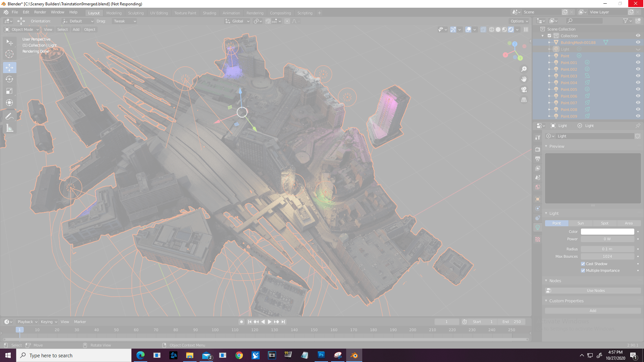Activate the Annotate pencil tool
Screen dimensions: 644x362
[x=9, y=116]
